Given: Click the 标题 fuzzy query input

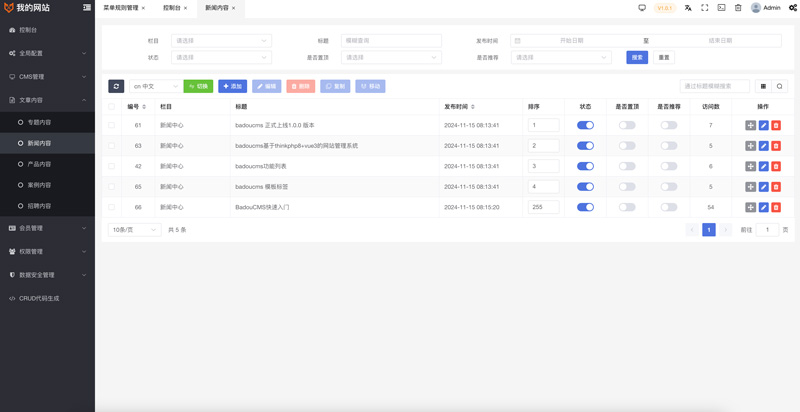Looking at the screenshot, I should click(391, 41).
